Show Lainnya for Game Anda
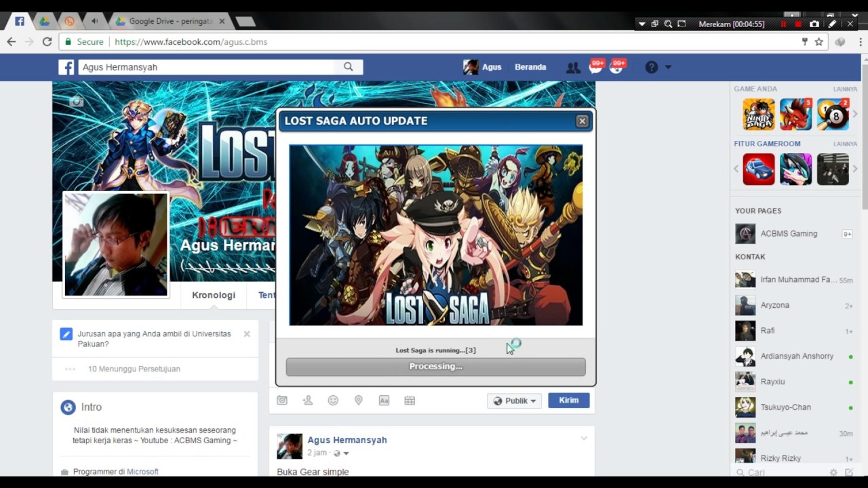The height and width of the screenshot is (488, 868). click(845, 89)
